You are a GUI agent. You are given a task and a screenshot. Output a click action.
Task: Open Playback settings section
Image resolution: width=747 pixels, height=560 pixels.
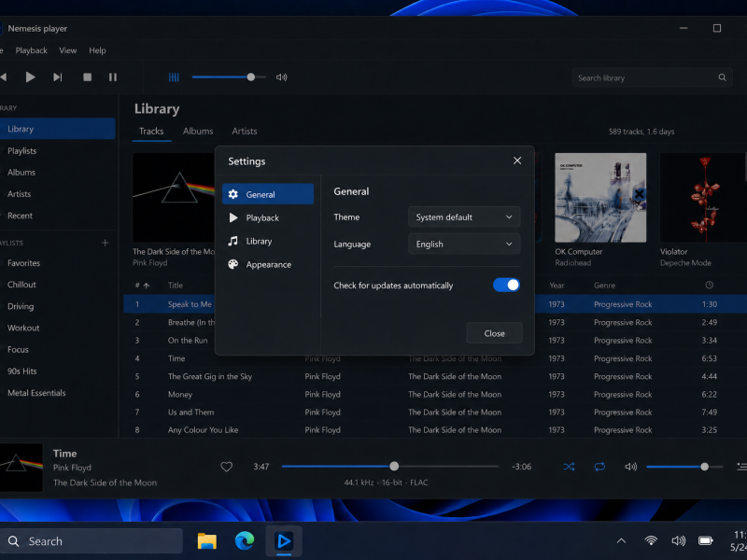[268, 217]
